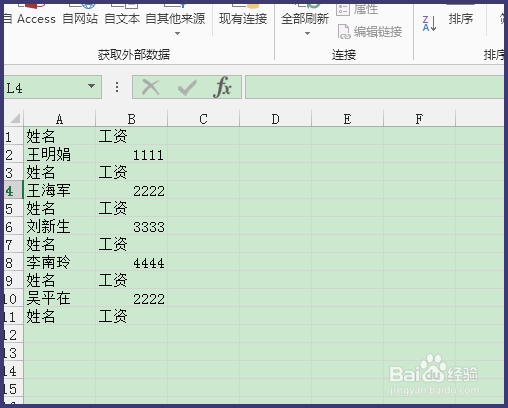Select column A header
This screenshot has width=508, height=408.
[x=60, y=119]
